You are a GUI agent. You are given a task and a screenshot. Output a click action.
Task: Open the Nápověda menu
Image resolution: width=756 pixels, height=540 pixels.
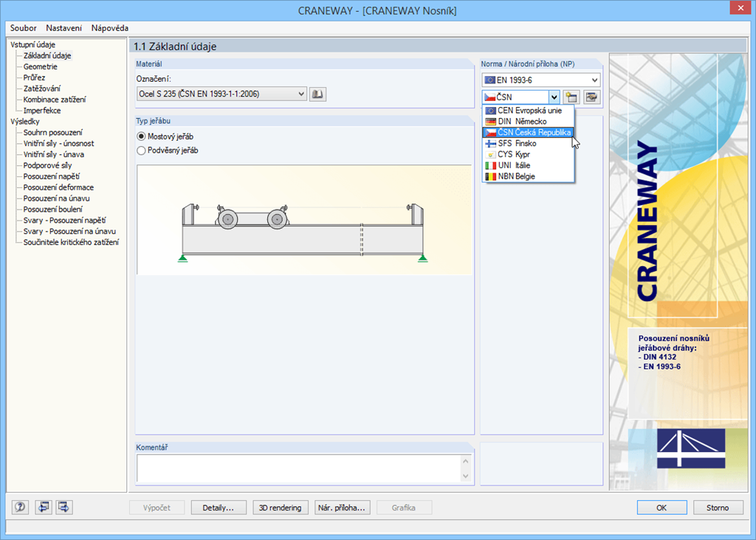click(110, 28)
